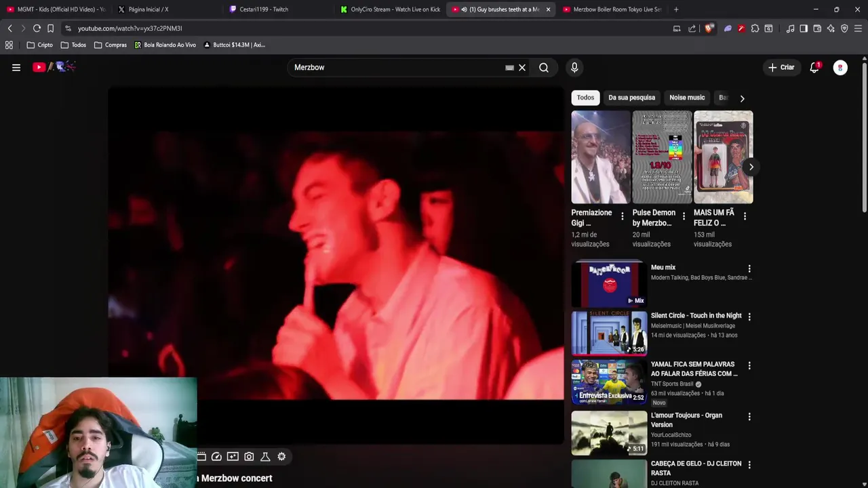Open the Brave wallet icon

(817, 28)
